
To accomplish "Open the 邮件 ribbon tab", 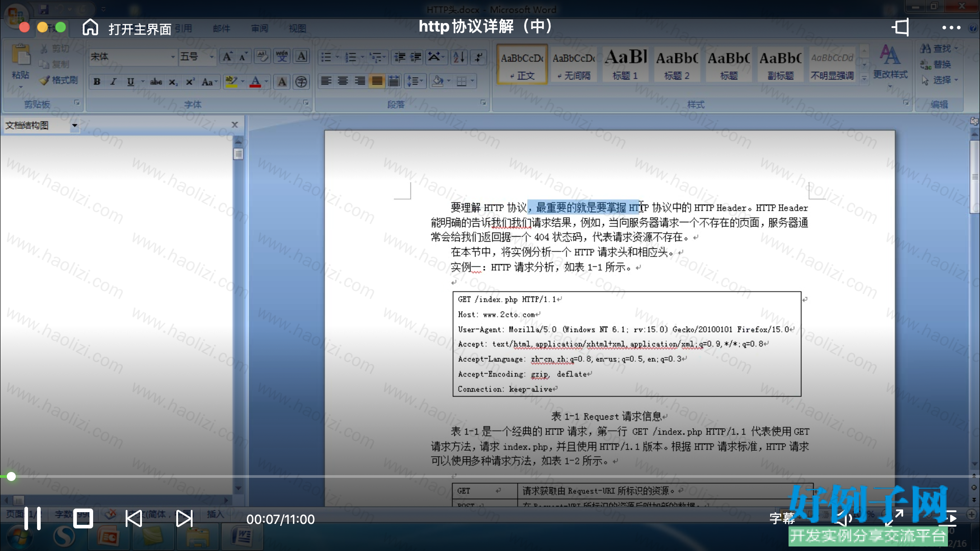I will click(221, 28).
